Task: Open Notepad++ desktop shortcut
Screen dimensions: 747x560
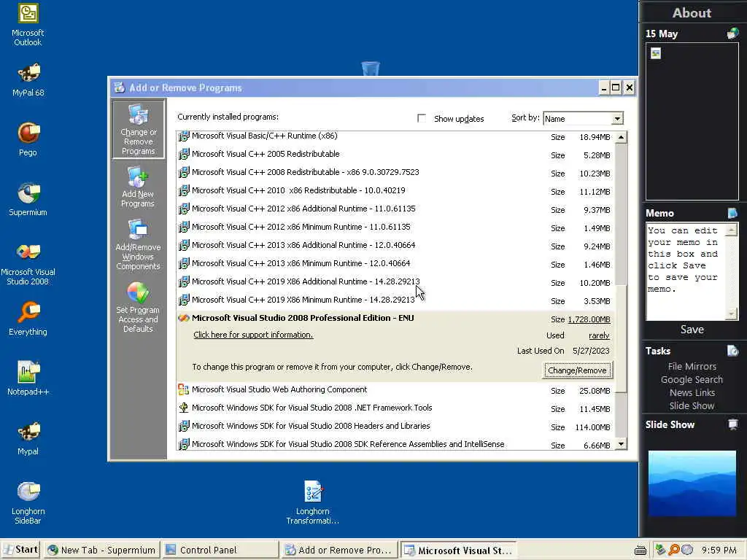Action: coord(28,378)
